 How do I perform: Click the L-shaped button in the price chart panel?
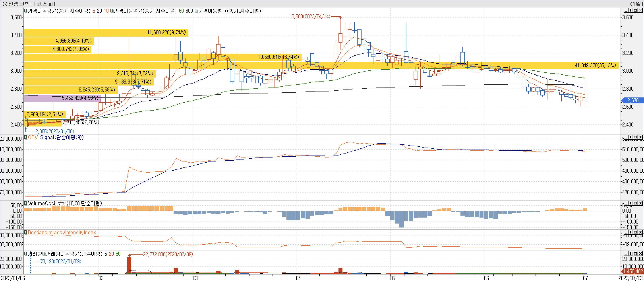[626, 10]
